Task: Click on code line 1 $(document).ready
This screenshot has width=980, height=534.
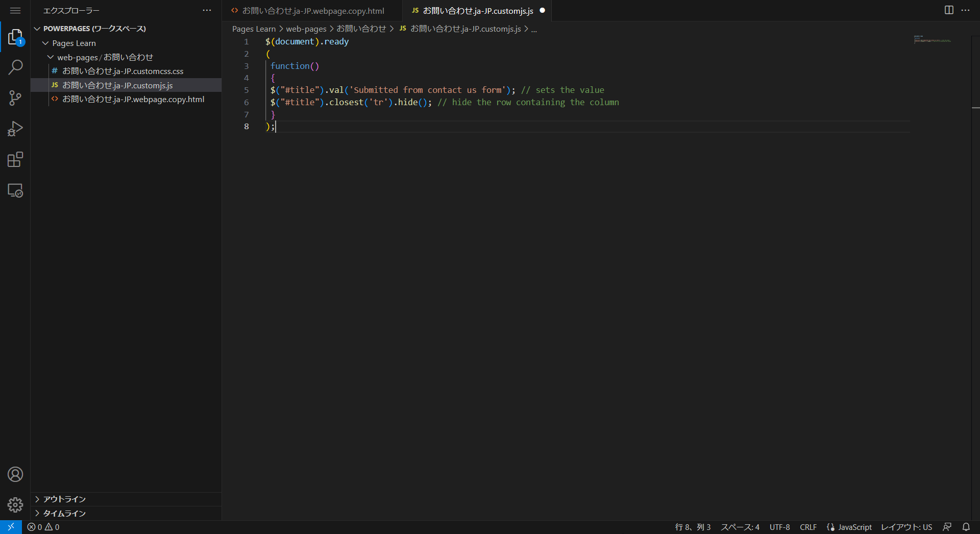Action: 307,42
